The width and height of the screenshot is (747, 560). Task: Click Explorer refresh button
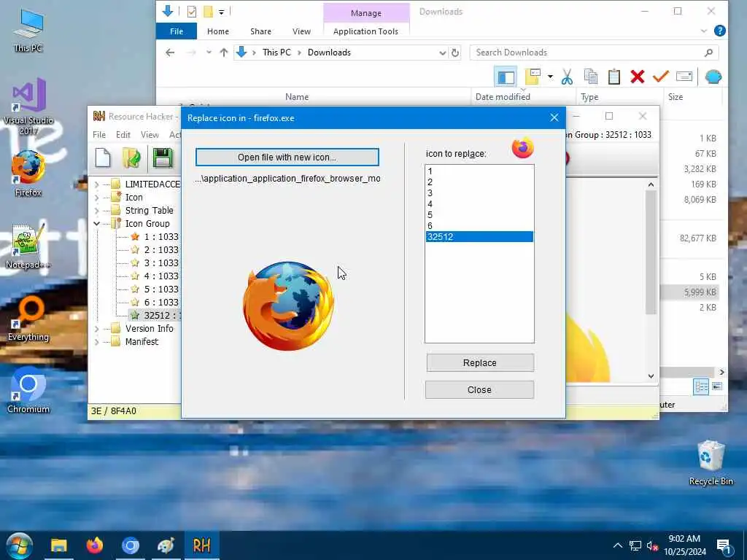455,52
